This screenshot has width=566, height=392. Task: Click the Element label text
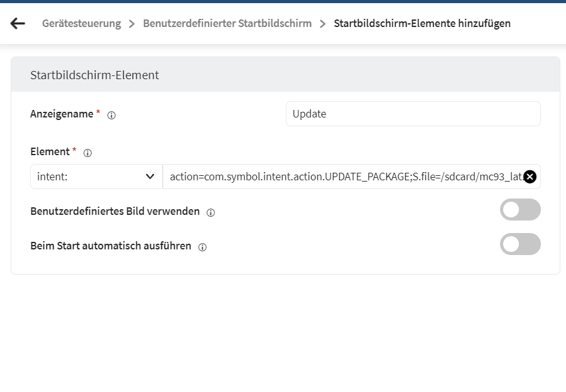point(50,151)
